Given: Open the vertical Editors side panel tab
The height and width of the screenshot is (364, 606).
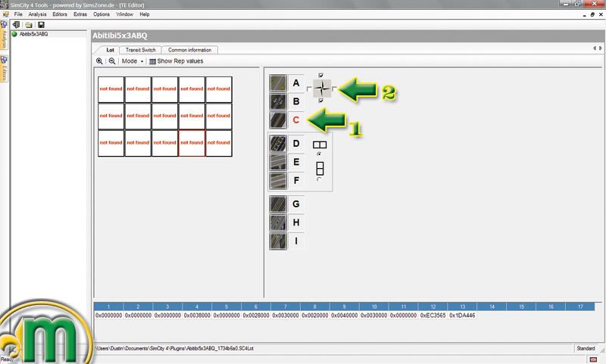Looking at the screenshot, I should click(x=4, y=68).
